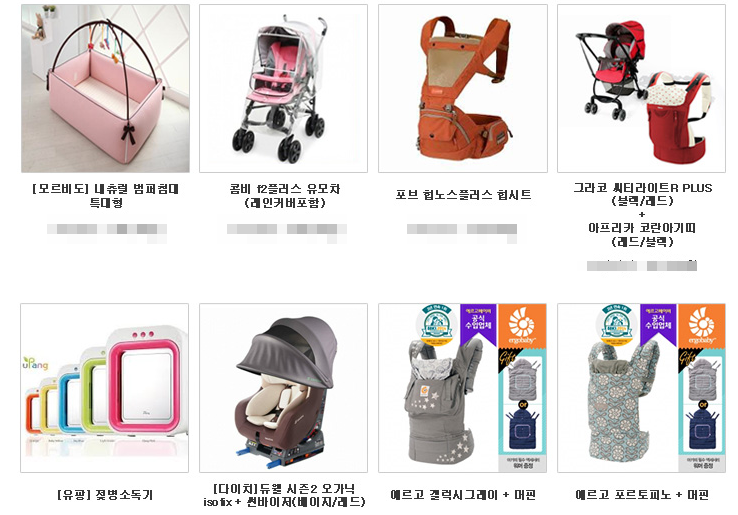Image resolution: width=738 pixels, height=515 pixels.
Task: Click the 그라코 씨티라이트R PLUS title
Action: (642, 194)
